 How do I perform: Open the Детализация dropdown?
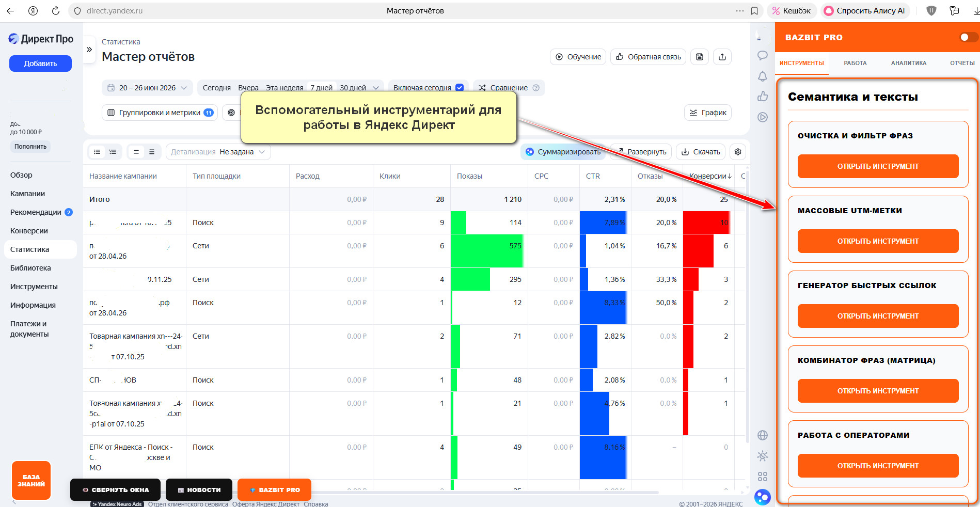[x=218, y=152]
